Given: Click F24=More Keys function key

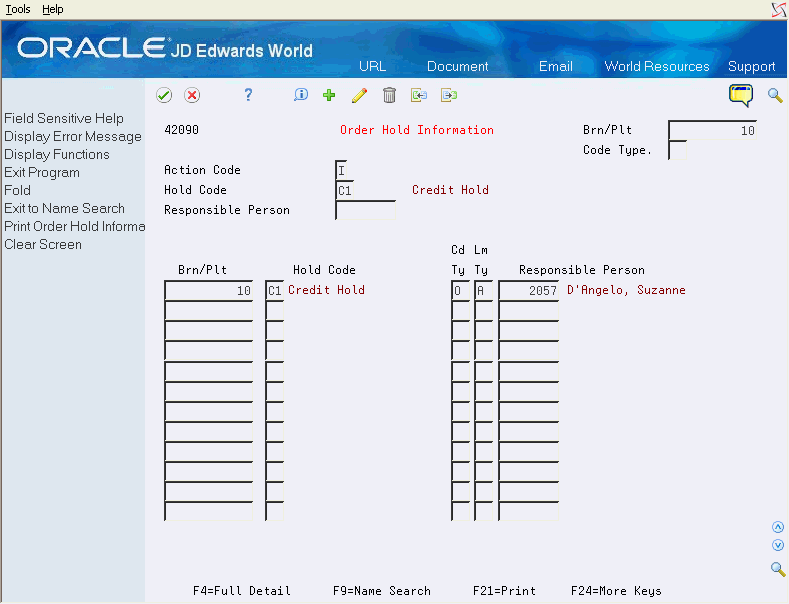Looking at the screenshot, I should [616, 590].
